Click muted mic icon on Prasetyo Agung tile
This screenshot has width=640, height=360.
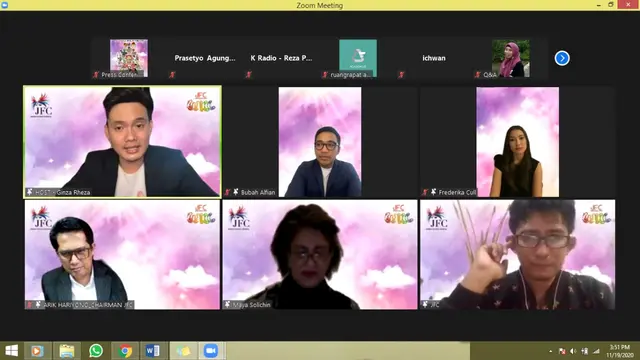click(172, 75)
